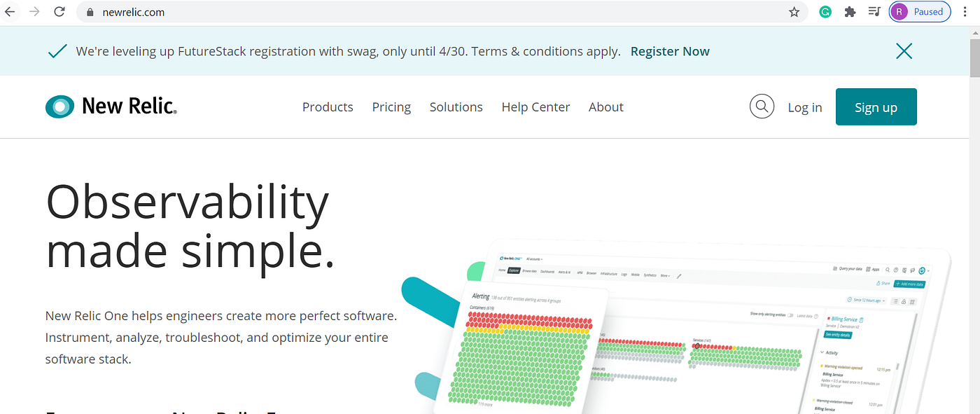
Task: Click the Log in link
Action: [x=805, y=107]
